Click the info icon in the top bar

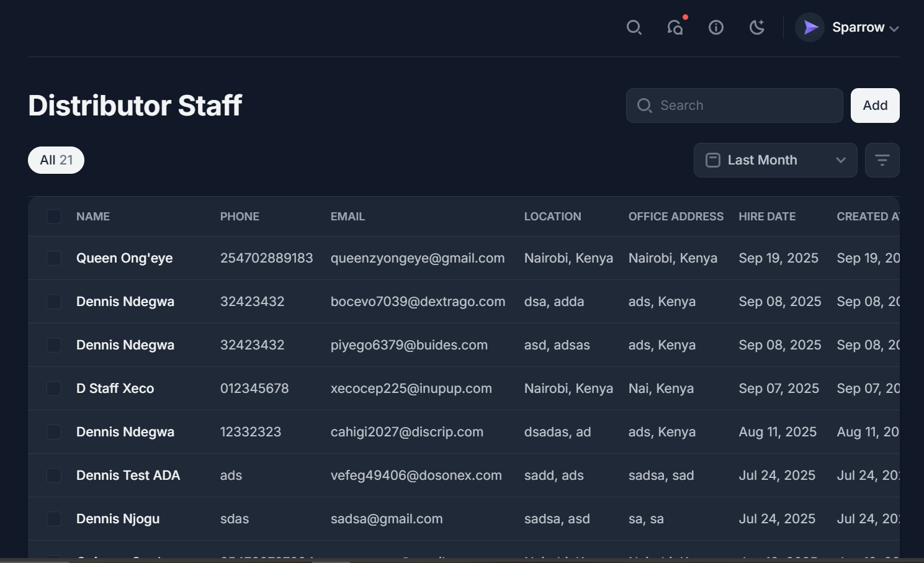coord(715,27)
